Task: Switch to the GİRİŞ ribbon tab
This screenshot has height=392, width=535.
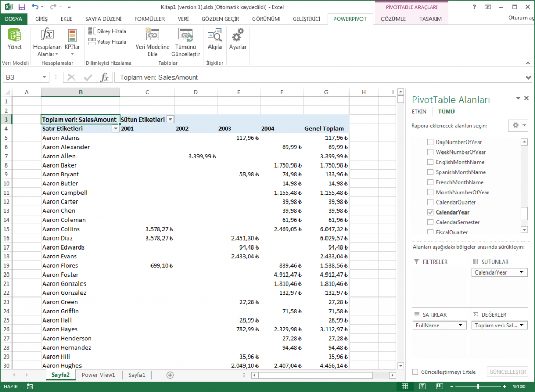Action: point(41,19)
